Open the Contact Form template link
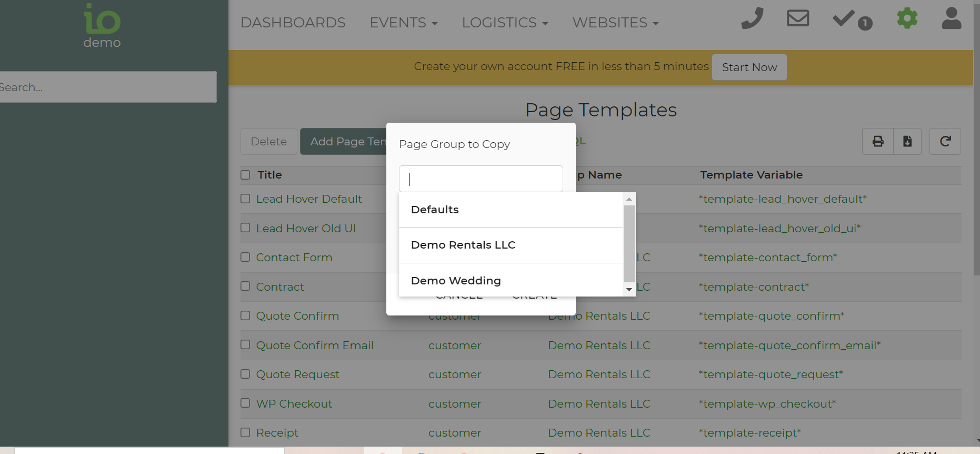Viewport: 980px width, 454px height. click(294, 258)
